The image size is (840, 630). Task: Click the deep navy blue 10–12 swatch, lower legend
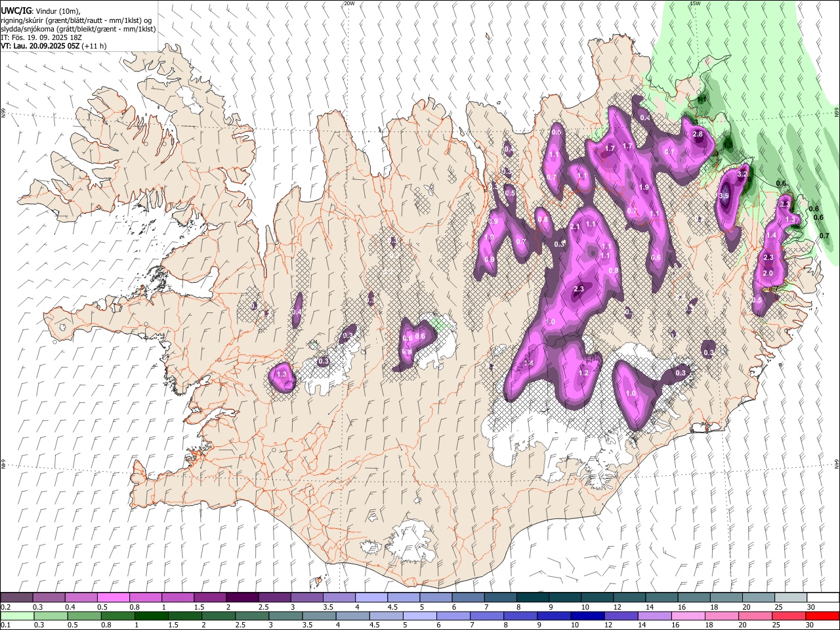588,616
